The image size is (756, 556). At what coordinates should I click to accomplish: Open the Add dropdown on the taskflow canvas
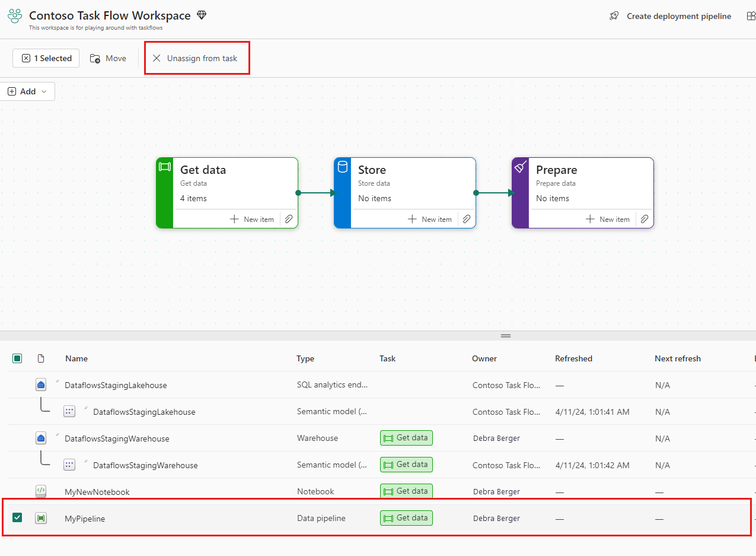click(x=27, y=91)
